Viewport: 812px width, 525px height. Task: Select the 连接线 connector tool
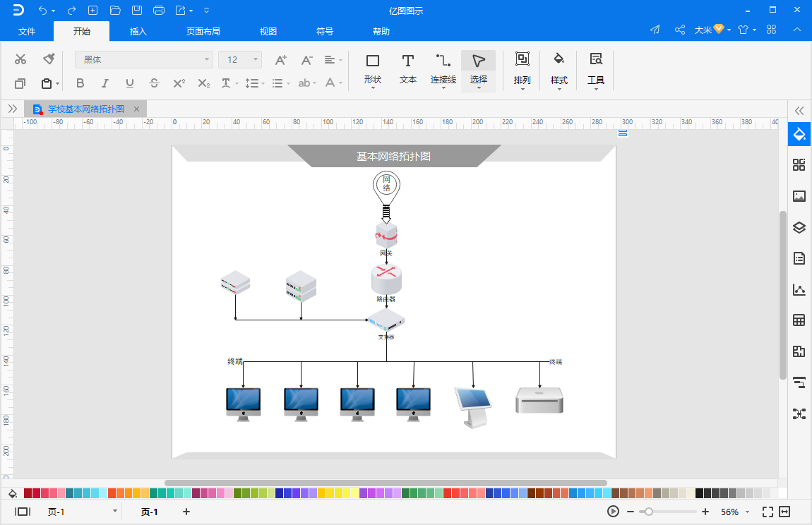pos(443,71)
